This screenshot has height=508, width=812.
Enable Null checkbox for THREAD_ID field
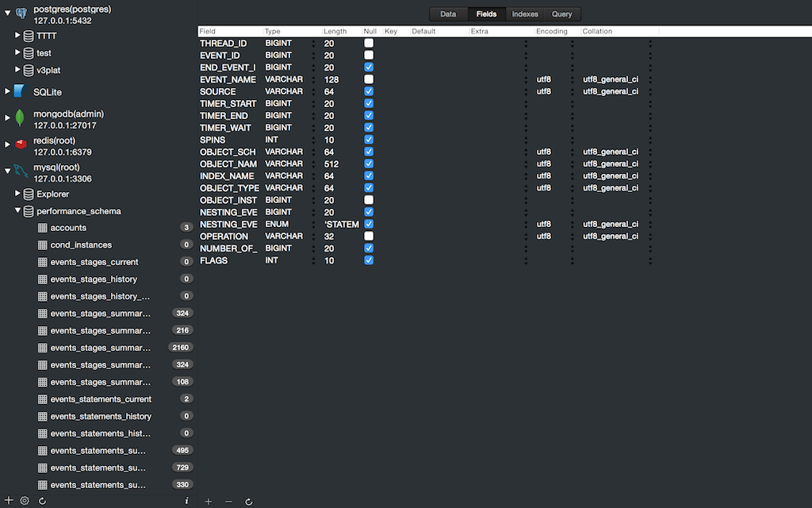pyautogui.click(x=369, y=43)
